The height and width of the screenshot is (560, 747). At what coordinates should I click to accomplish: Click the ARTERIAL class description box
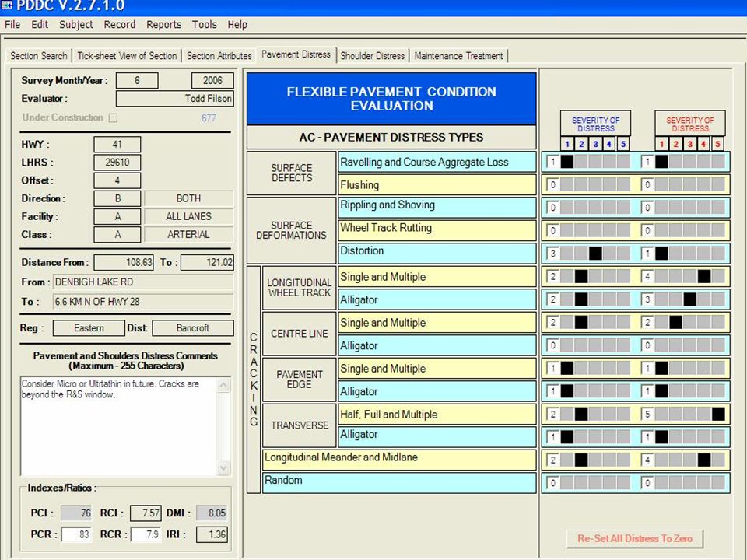[188, 234]
